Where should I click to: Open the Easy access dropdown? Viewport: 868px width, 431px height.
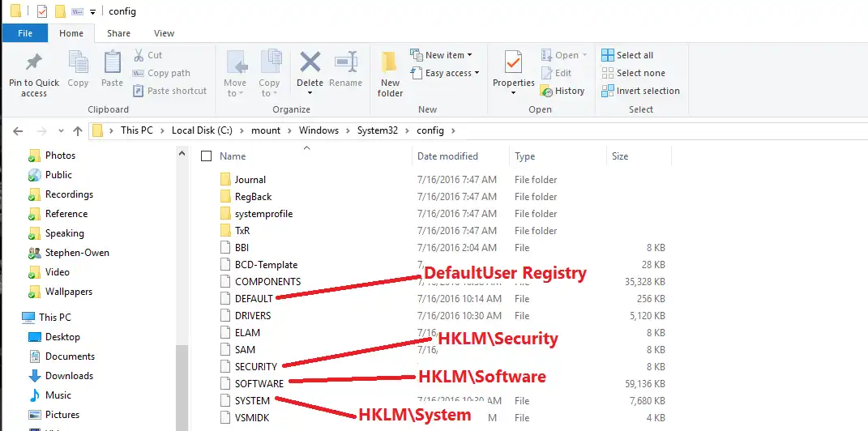[444, 73]
